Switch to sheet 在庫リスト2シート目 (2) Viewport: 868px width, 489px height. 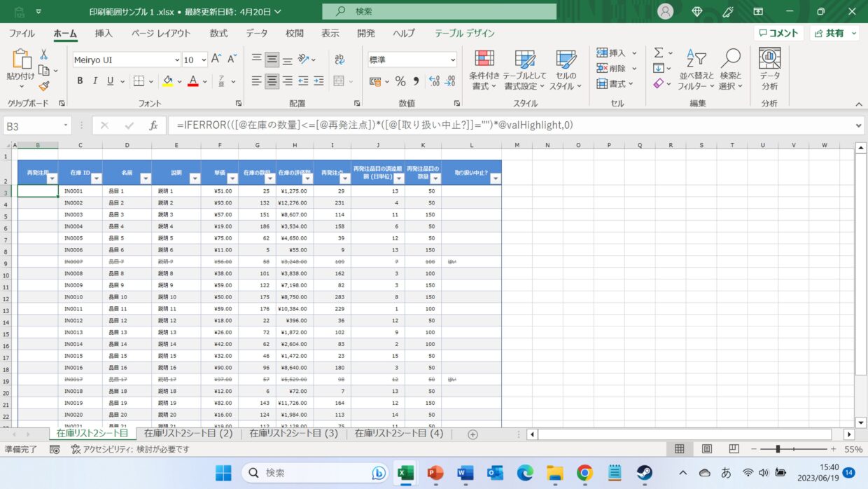click(188, 434)
